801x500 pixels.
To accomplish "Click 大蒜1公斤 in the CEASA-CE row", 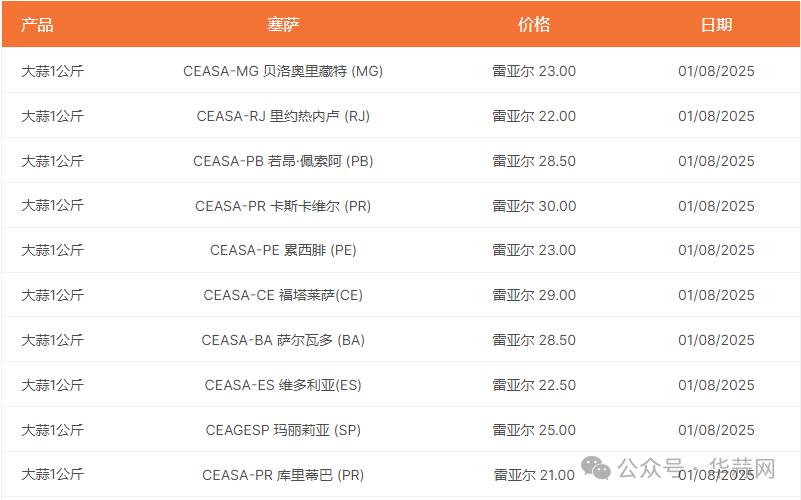I will point(52,295).
